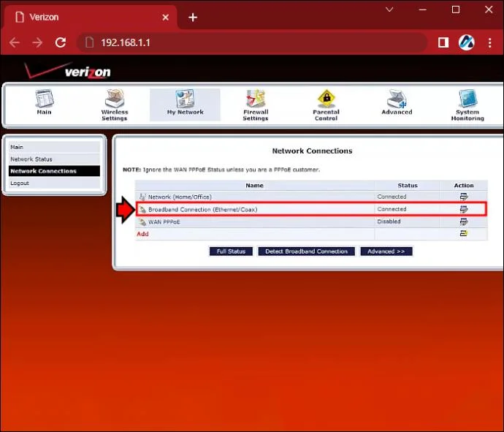
Task: Click the red Add link
Action: tap(142, 235)
